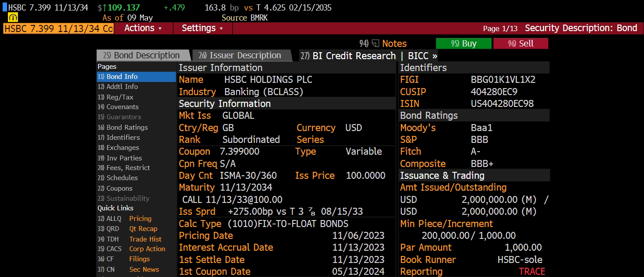This screenshot has height=277, width=644.
Task: Click the Page 1/13 indicator
Action: click(x=500, y=28)
